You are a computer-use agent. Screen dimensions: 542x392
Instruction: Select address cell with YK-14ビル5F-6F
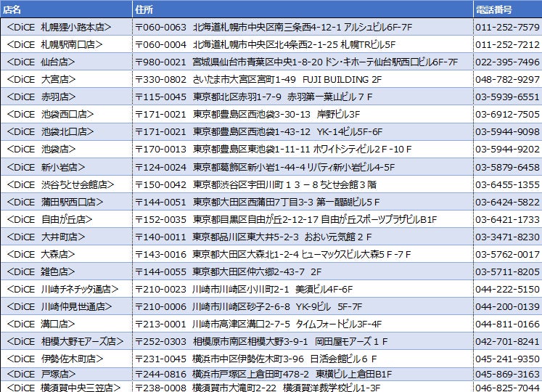tap(303, 132)
